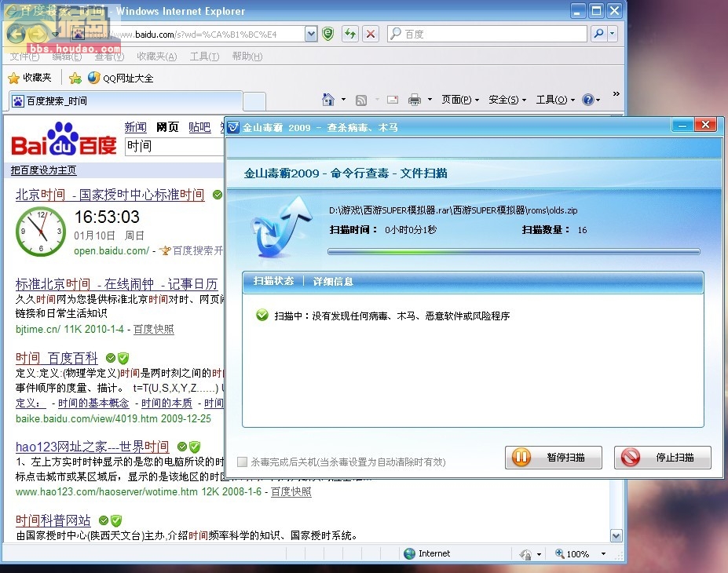The image size is (728, 573).
Task: Open the 时间科普网站 result
Action: point(53,520)
